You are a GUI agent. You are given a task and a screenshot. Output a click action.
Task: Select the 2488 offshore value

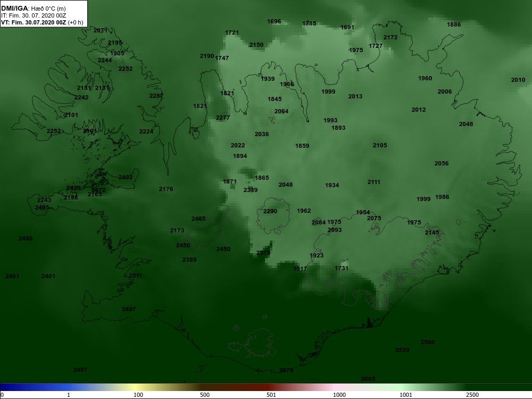(26, 238)
